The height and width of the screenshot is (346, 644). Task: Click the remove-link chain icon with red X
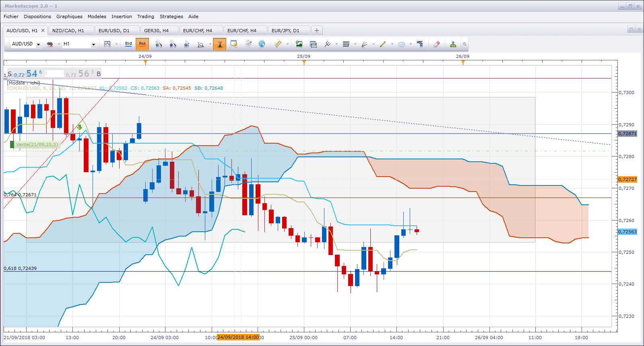click(50, 44)
